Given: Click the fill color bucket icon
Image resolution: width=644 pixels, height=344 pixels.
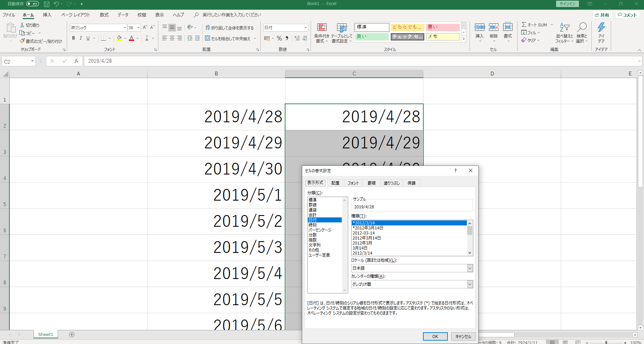Looking at the screenshot, I should click(119, 38).
